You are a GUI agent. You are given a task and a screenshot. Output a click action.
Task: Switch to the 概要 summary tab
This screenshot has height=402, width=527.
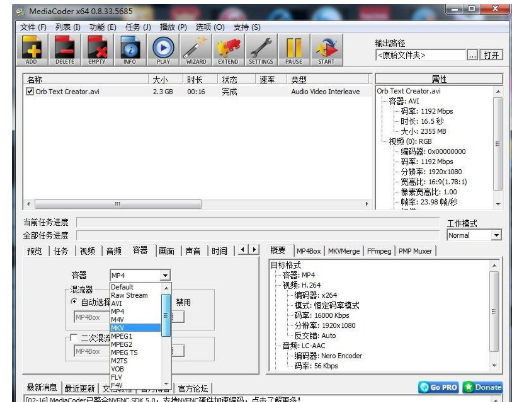279,250
